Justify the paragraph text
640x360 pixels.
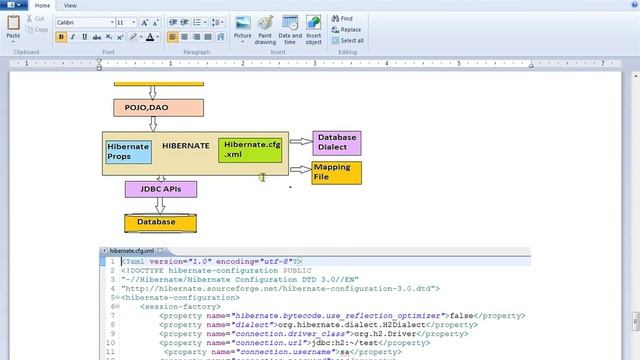(208, 37)
